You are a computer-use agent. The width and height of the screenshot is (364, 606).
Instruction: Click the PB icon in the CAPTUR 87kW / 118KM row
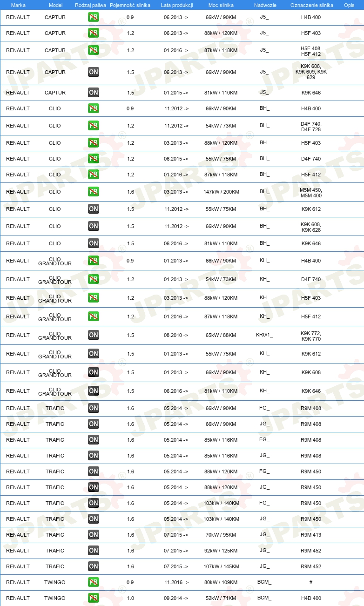[94, 50]
